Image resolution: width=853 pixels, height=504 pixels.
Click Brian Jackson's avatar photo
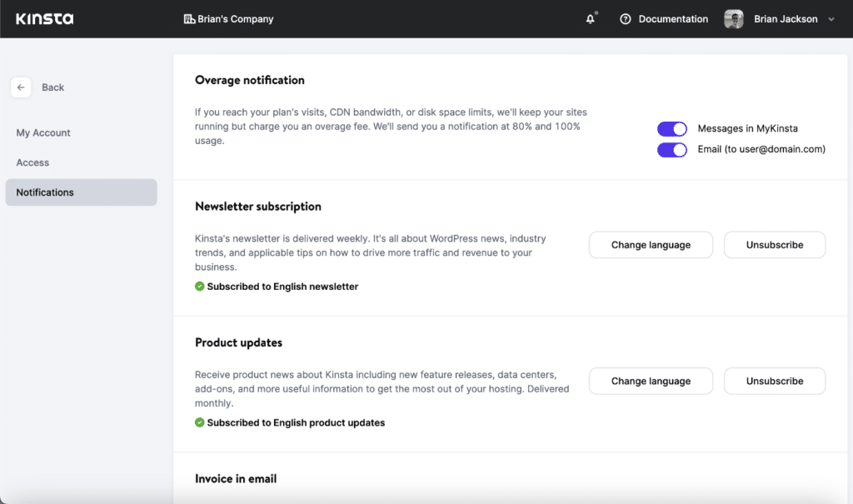734,19
